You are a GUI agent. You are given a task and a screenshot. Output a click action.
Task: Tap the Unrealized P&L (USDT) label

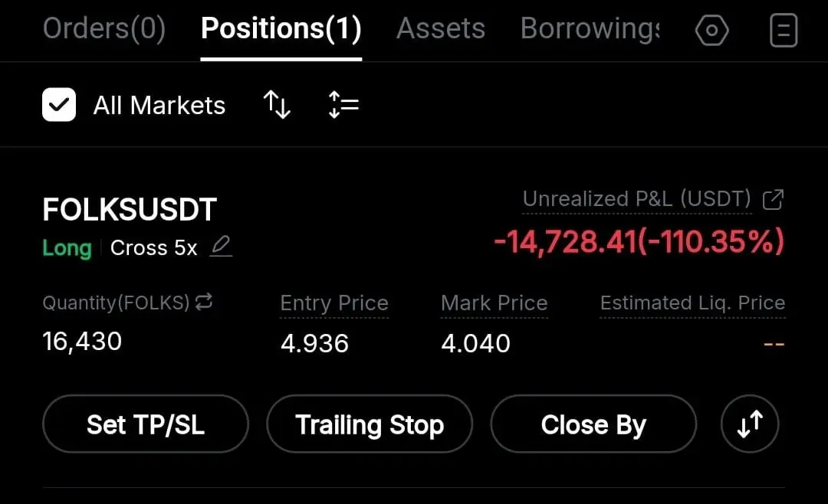pyautogui.click(x=636, y=200)
